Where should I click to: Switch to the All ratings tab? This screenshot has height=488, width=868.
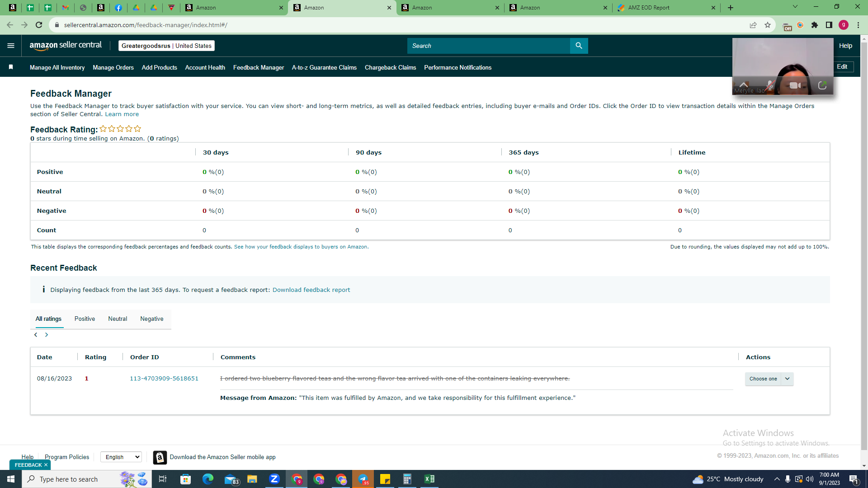[48, 319]
